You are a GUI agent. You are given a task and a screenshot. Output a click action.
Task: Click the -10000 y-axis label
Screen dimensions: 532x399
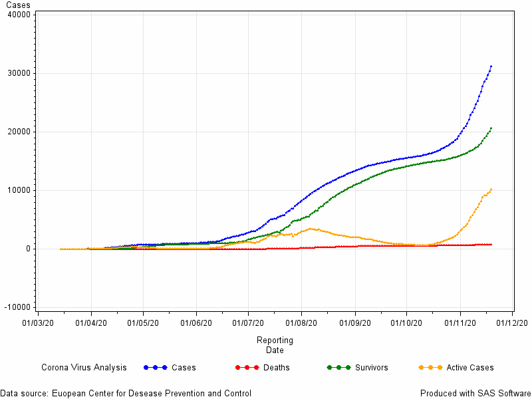[x=17, y=307]
